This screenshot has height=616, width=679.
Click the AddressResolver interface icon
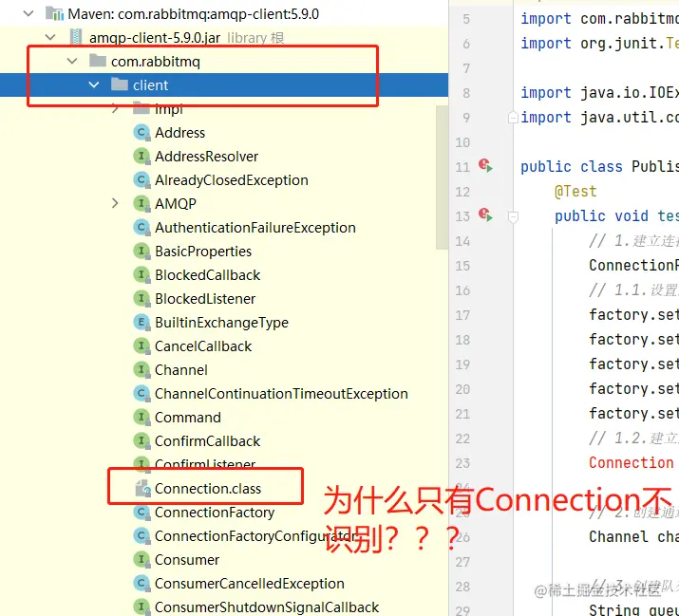(141, 156)
